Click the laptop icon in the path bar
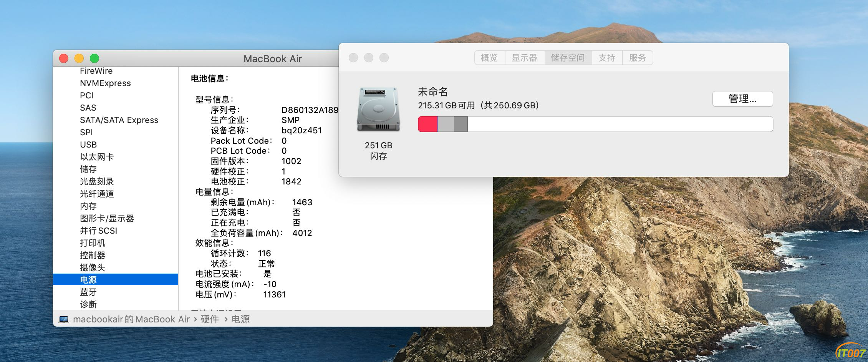 [64, 319]
